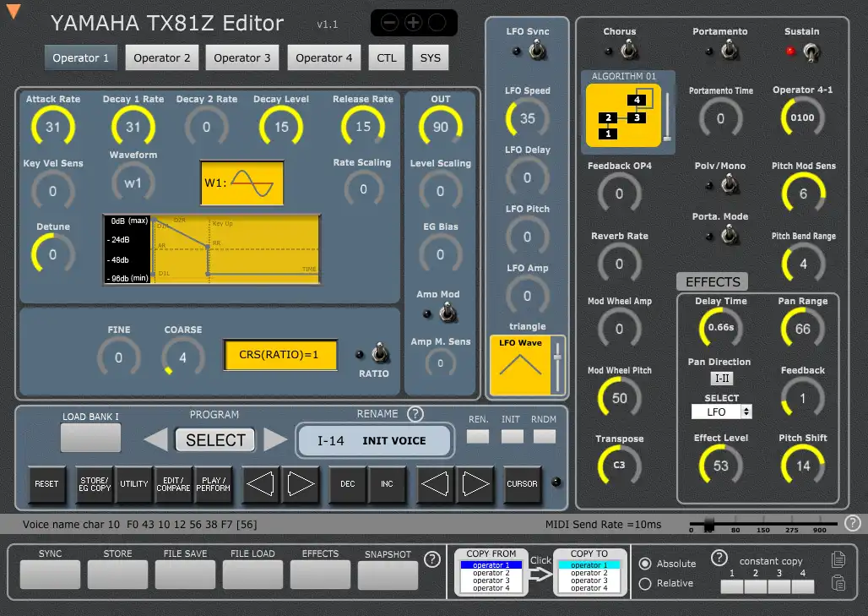The height and width of the screenshot is (616, 868).
Task: Click the copy arrow between FROM and TO
Action: (x=540, y=574)
